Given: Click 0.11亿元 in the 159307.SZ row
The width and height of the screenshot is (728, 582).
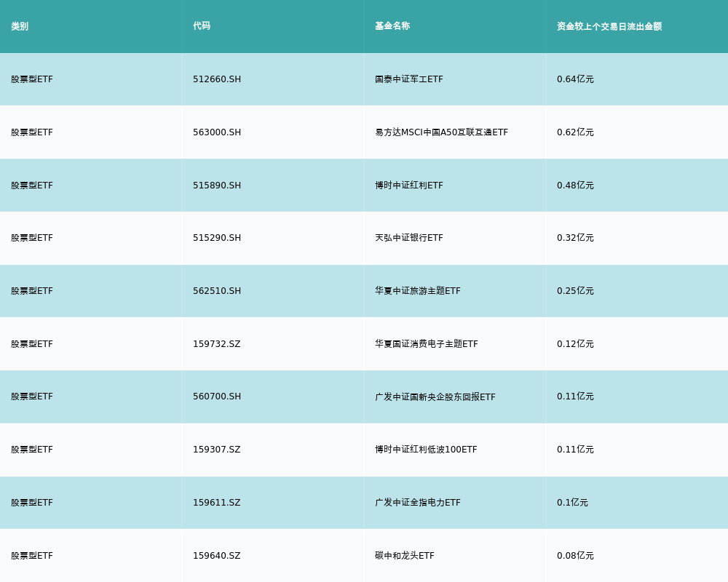Looking at the screenshot, I should coord(575,450).
